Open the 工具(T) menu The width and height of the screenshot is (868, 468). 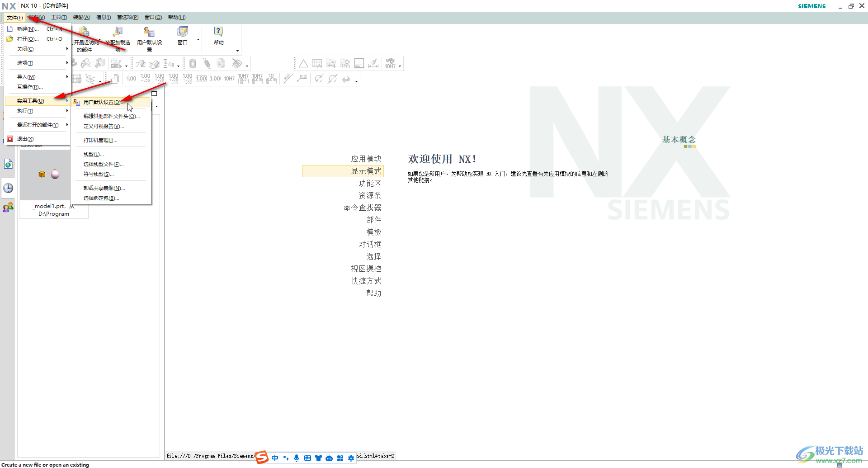[59, 17]
